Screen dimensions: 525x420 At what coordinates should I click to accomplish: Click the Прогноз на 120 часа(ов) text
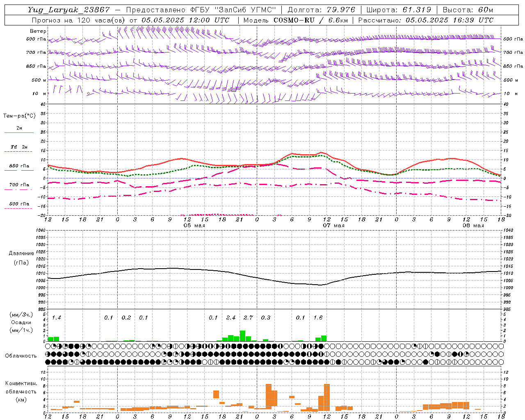coord(79,20)
